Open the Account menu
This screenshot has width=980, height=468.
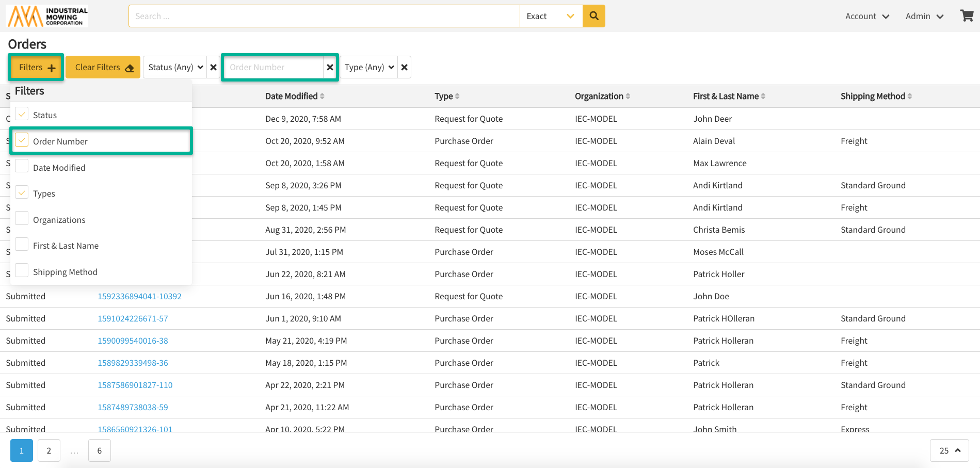click(x=867, y=16)
